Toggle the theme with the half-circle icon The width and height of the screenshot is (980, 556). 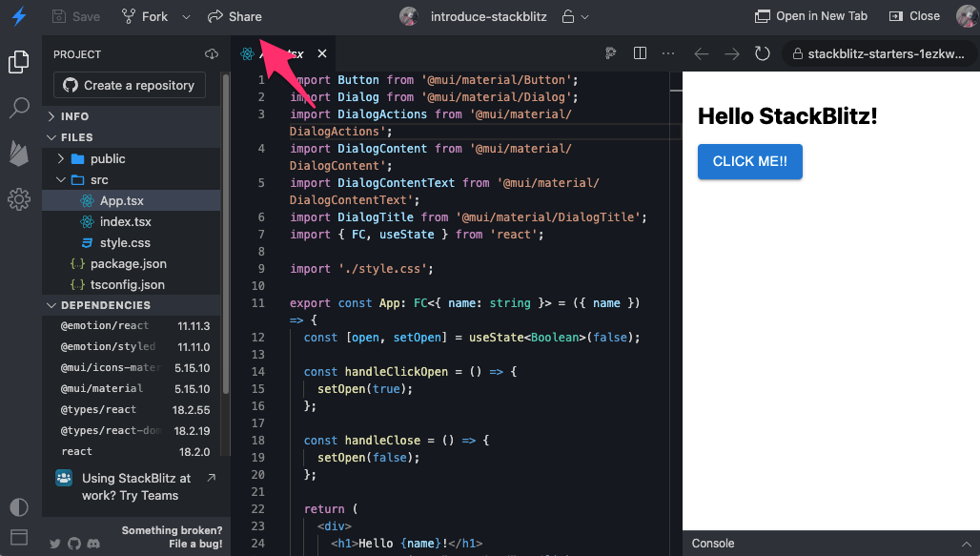pos(19,507)
